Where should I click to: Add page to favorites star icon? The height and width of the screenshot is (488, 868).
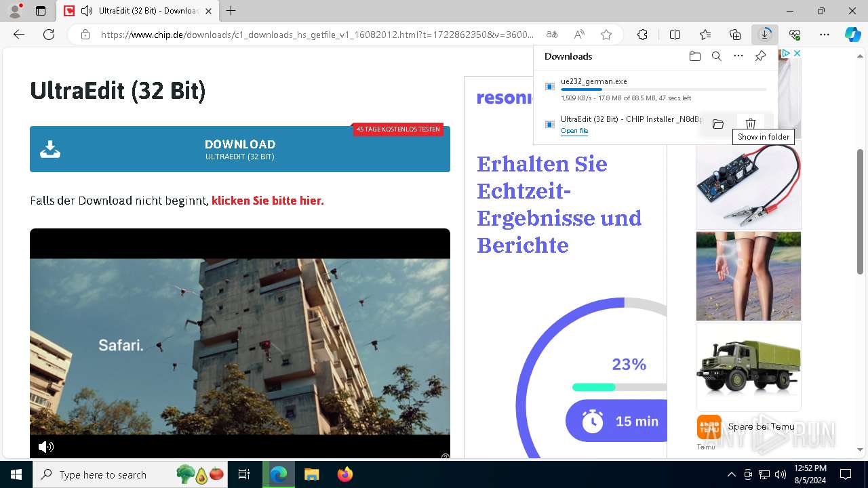606,35
